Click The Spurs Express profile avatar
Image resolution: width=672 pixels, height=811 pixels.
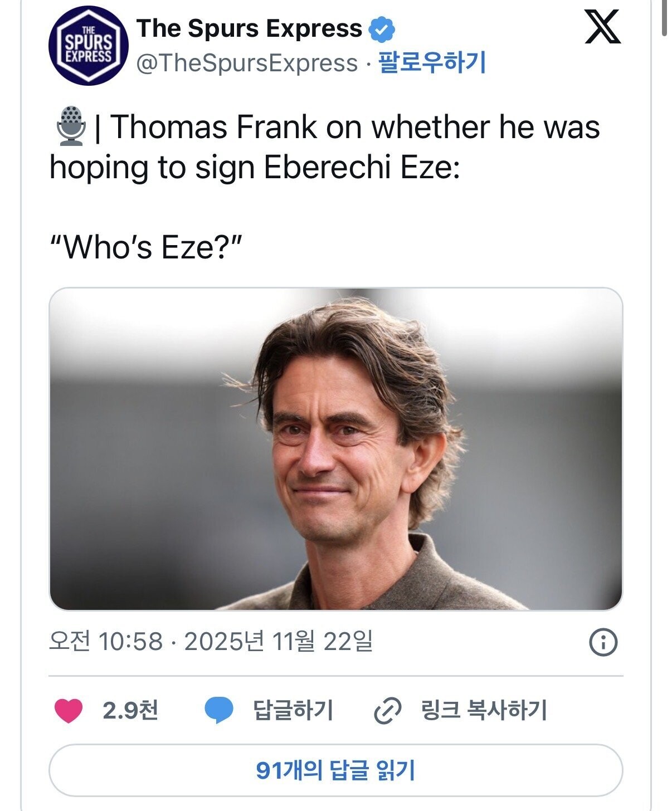89,46
